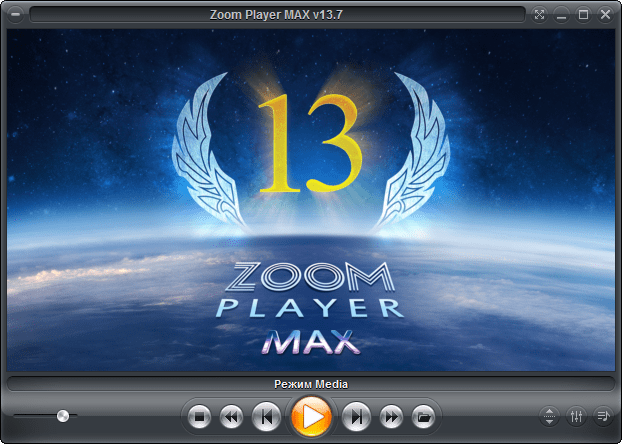This screenshot has height=444, width=622.
Task: Skip to the next track
Action: click(356, 417)
